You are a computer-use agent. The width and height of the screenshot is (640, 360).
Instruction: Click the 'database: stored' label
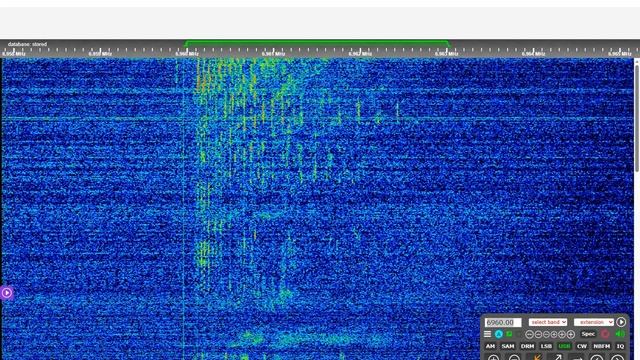tap(27, 44)
